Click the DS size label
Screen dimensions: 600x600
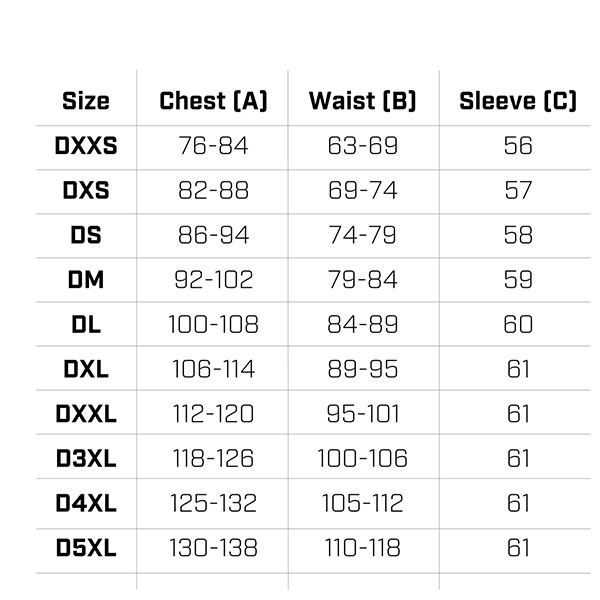[86, 236]
